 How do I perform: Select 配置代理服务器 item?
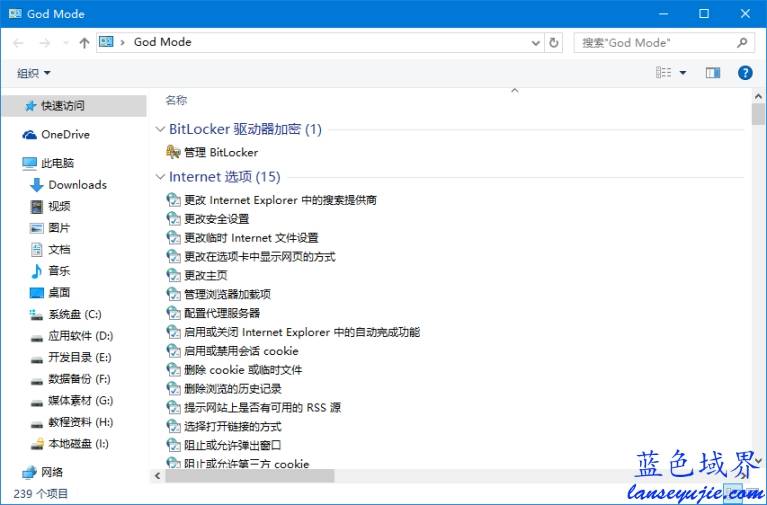[x=222, y=313]
